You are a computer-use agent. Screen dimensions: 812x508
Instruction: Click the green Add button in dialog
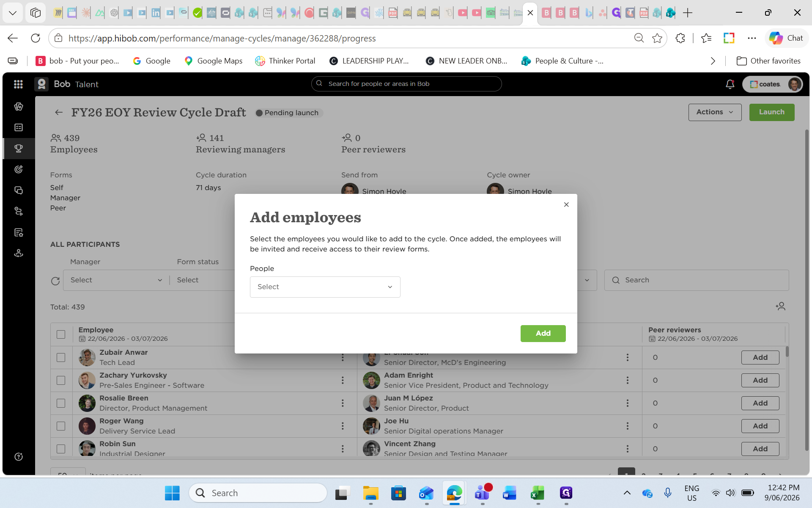click(543, 334)
